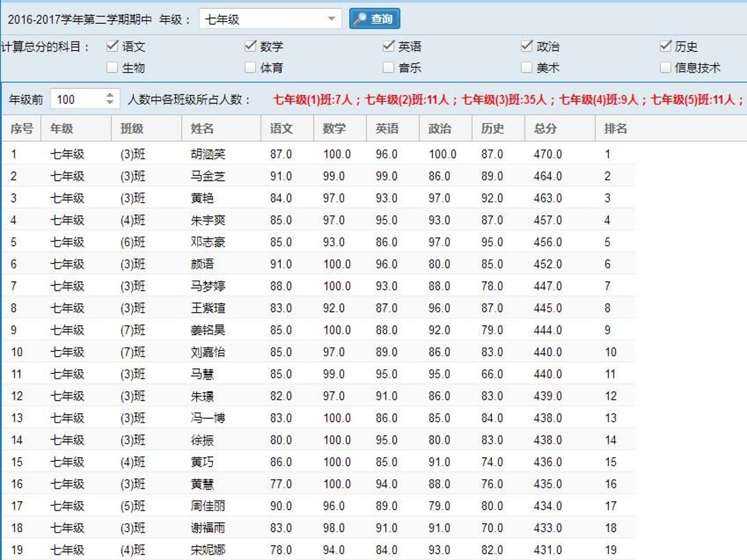Tick the 音乐 subject checkbox
Image resolution: width=747 pixels, height=560 pixels.
pyautogui.click(x=389, y=67)
